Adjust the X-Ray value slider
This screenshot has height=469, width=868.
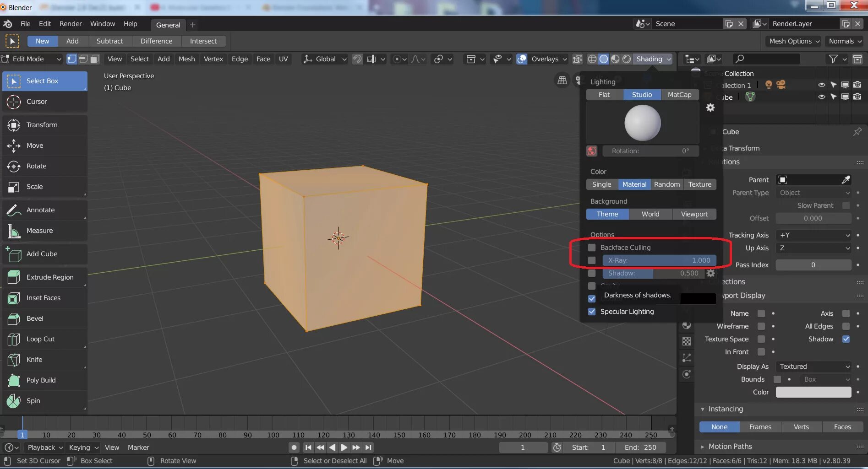(x=659, y=260)
